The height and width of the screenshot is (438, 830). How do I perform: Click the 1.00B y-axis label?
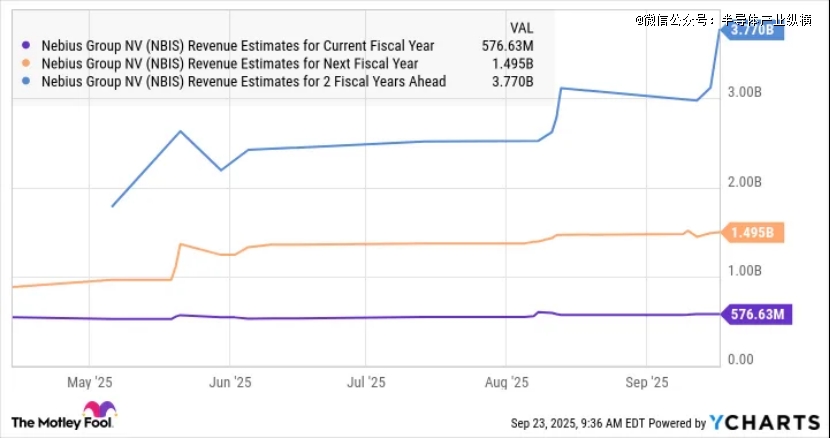pos(744,270)
